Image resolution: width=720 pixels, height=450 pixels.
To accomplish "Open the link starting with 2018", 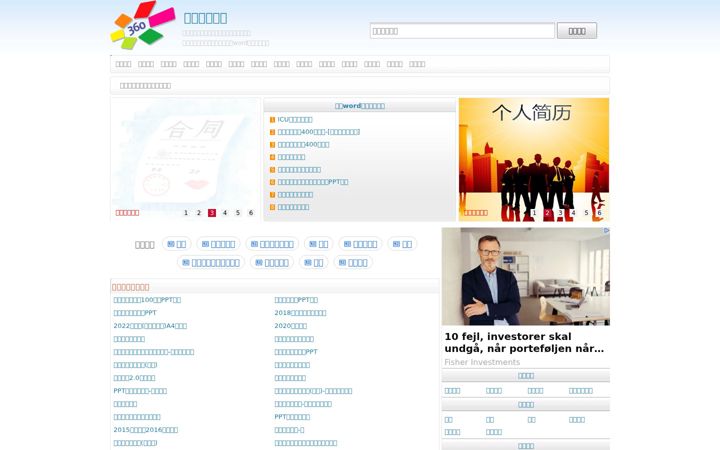I will (x=300, y=313).
